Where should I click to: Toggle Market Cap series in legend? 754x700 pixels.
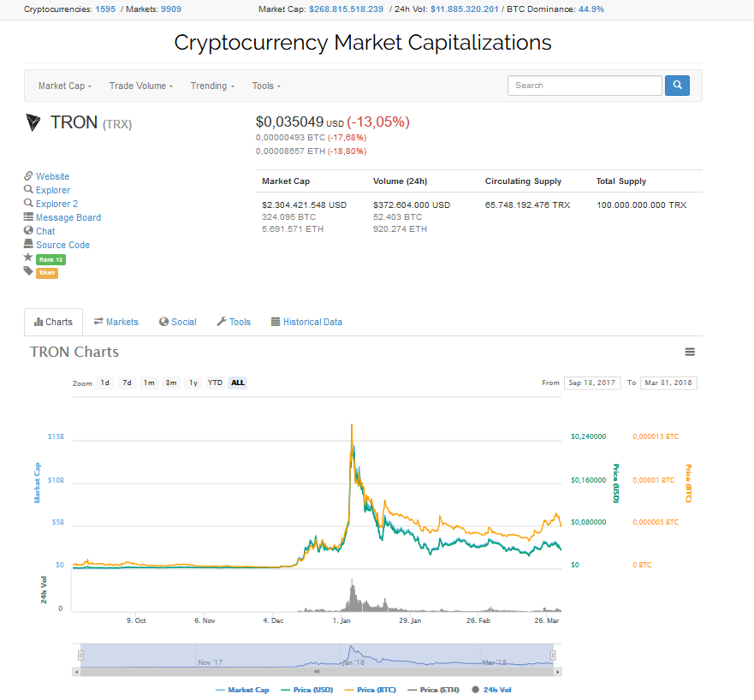coord(242,690)
